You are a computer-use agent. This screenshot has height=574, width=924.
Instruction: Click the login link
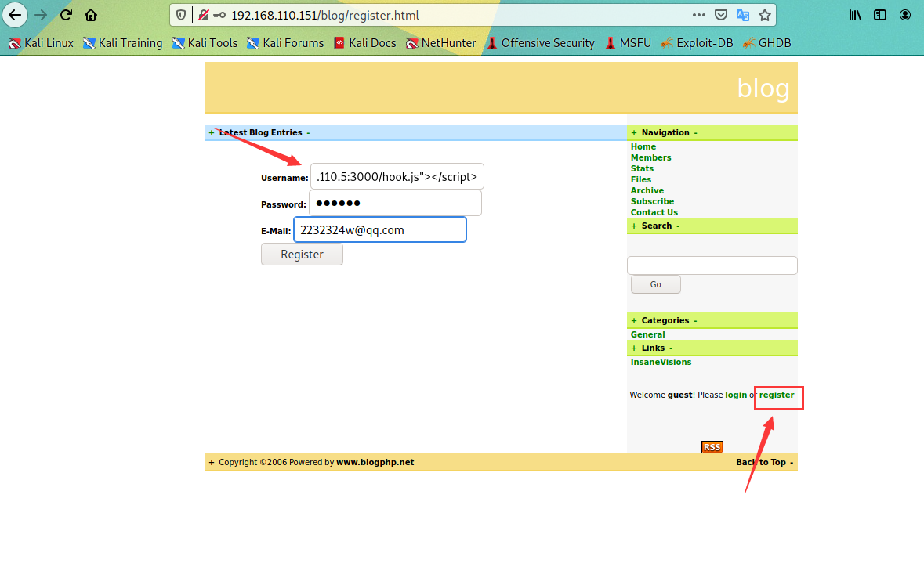[x=735, y=395]
